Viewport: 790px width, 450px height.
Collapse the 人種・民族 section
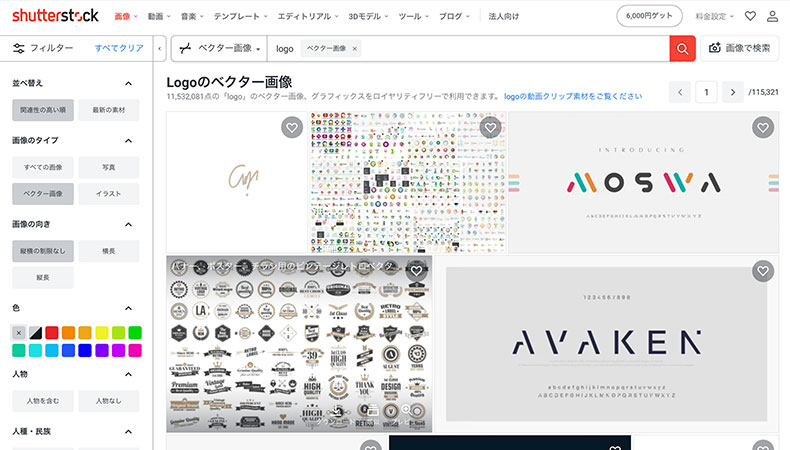point(128,431)
